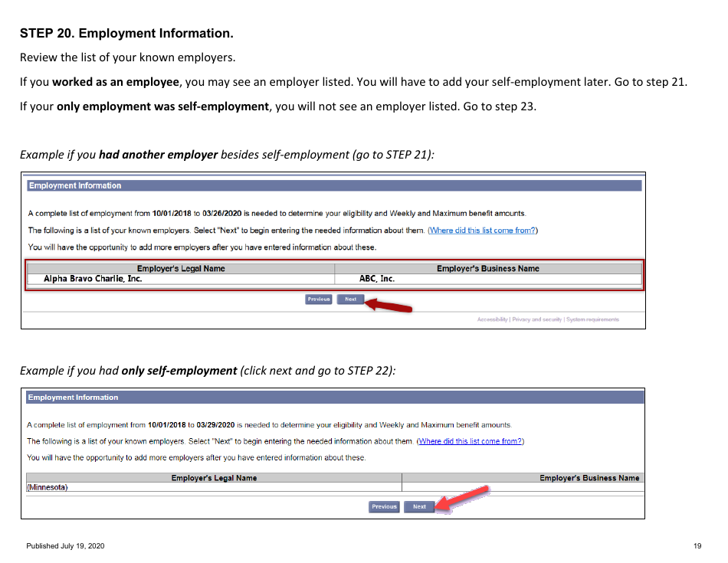Click the second screenshot's 'Employer's Business Name' header
This screenshot has width=728, height=563.
[591, 477]
